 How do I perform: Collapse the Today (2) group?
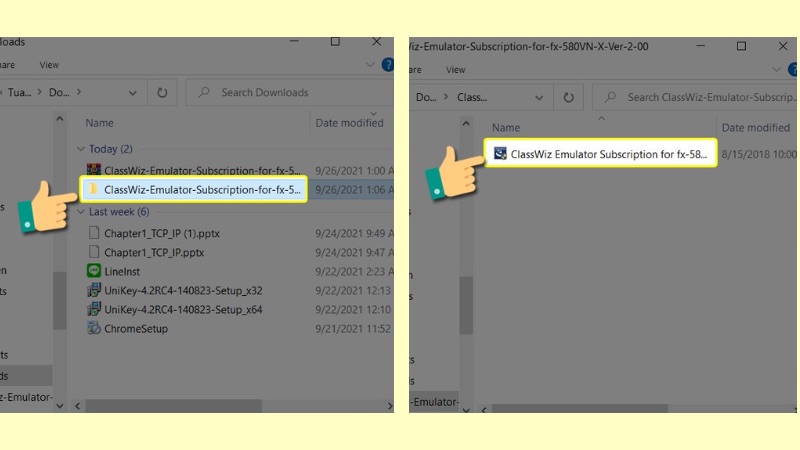point(81,149)
